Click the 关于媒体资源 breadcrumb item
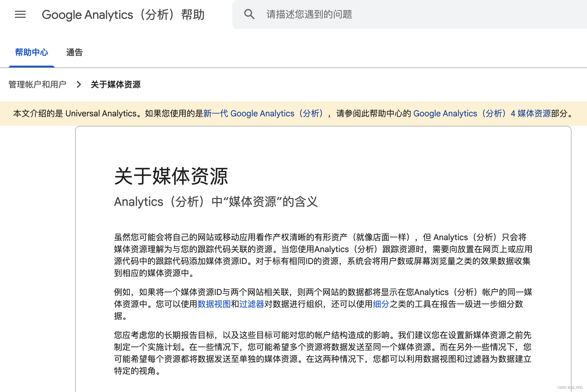This screenshot has height=392, width=587. tap(115, 84)
